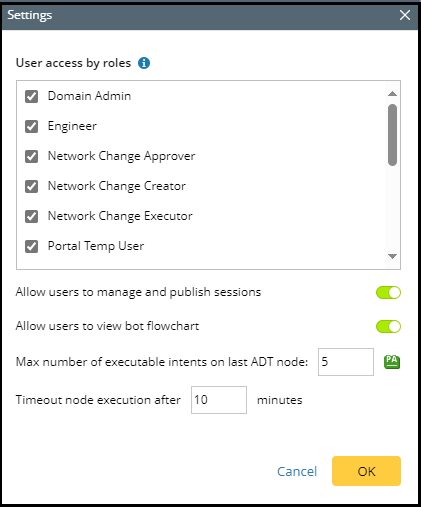Viewport: 421px width, 507px height.
Task: Toggle the Network Change Approver checkbox
Action: [32, 156]
